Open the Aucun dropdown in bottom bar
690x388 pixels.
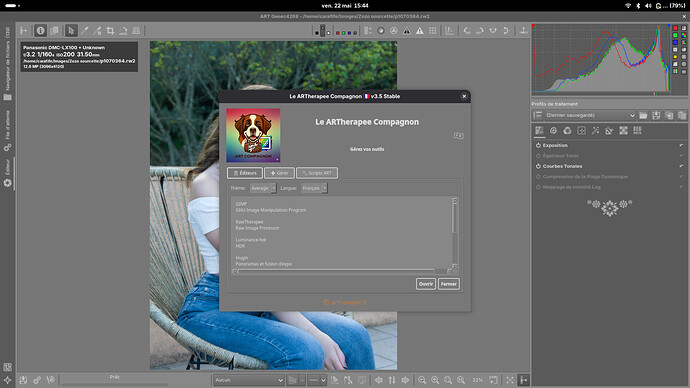(249, 380)
